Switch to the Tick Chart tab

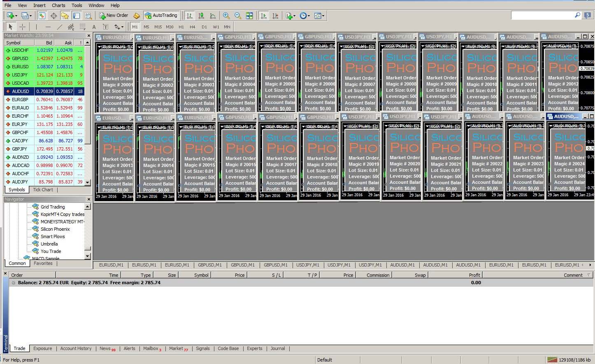tap(43, 190)
